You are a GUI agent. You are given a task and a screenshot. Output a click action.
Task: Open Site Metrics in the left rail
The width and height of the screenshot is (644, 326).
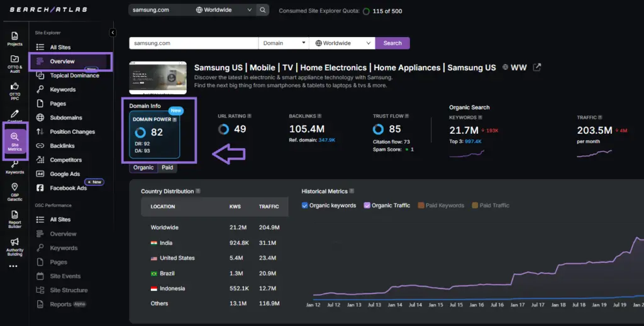pyautogui.click(x=15, y=141)
